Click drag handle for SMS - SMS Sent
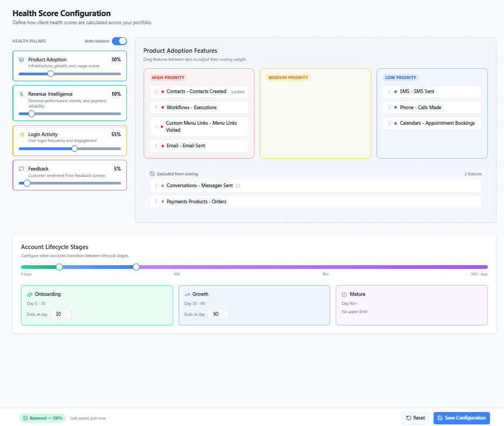The width and height of the screenshot is (504, 426). pyautogui.click(x=389, y=91)
